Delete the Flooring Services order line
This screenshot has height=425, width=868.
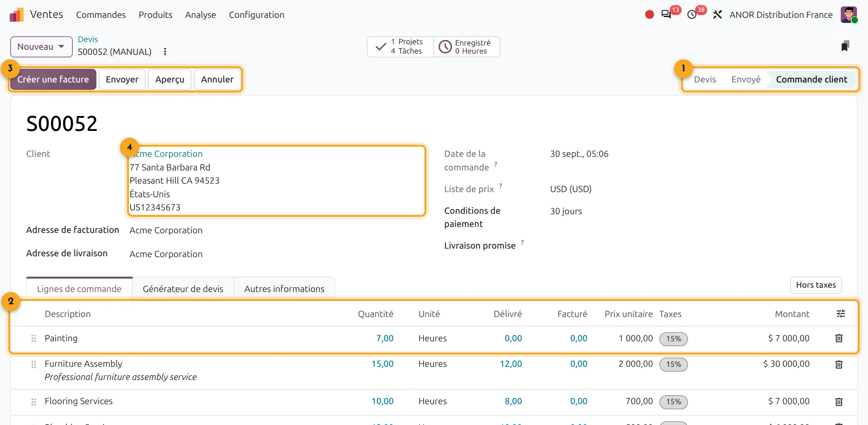point(839,402)
